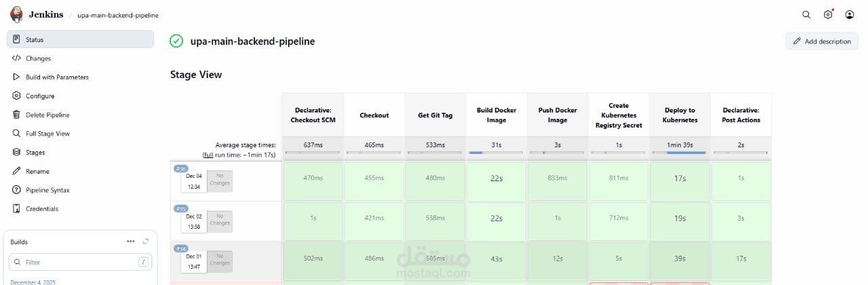Open the Builds panel three-dots menu
This screenshot has height=285, width=868.
[130, 242]
